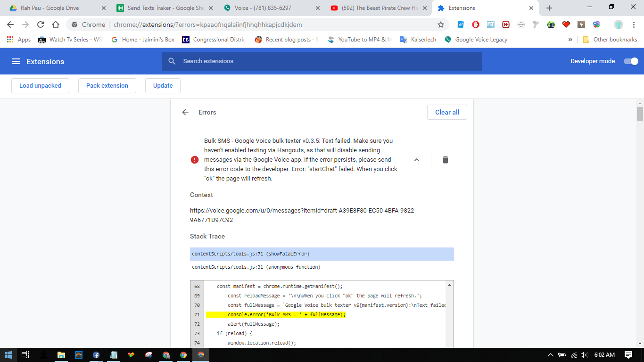Show hidden bookmarks with the double chevron
This screenshot has height=362, width=644.
pyautogui.click(x=570, y=40)
